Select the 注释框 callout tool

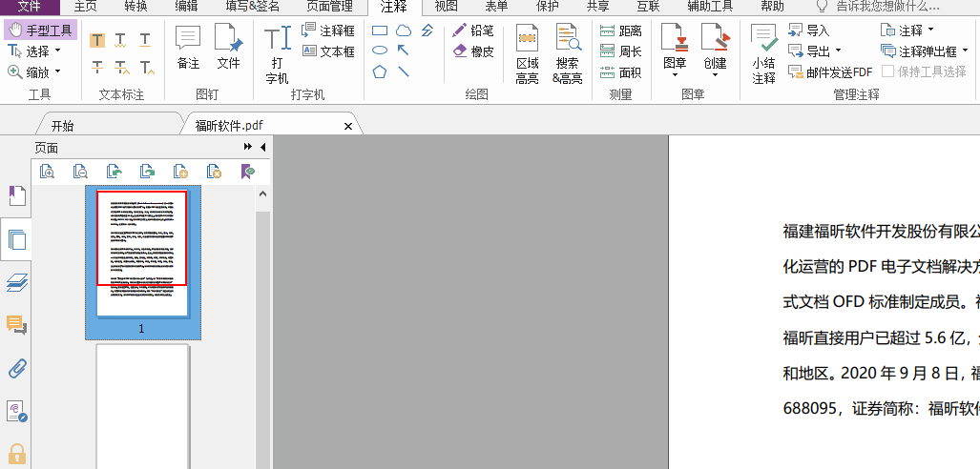point(328,30)
